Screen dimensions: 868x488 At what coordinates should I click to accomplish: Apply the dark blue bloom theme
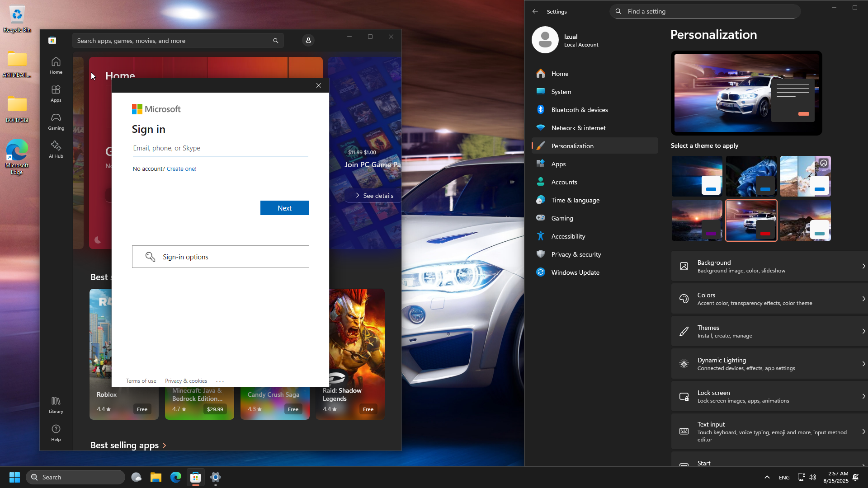tap(751, 176)
